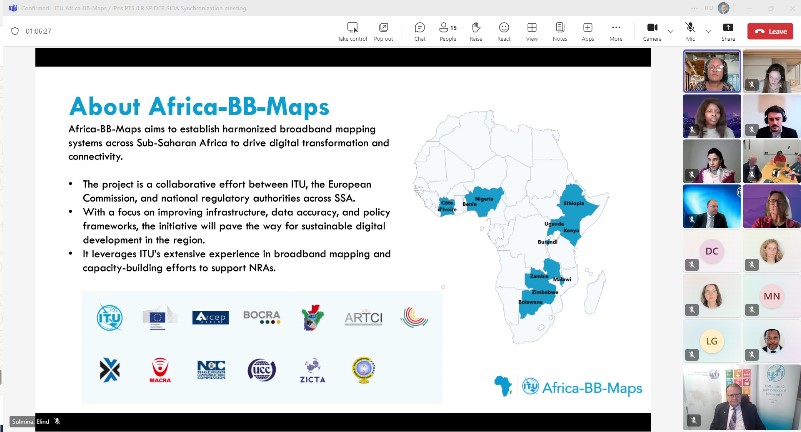
Task: Select the video tile with ITU banner background
Action: click(742, 397)
